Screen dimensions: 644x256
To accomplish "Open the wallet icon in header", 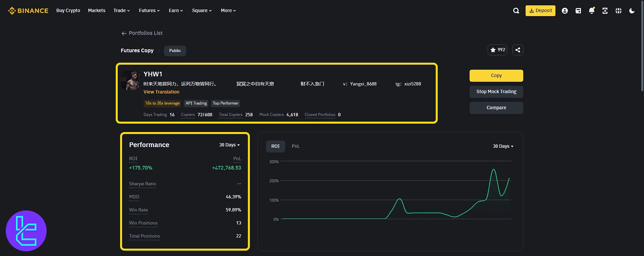I will coord(578,11).
